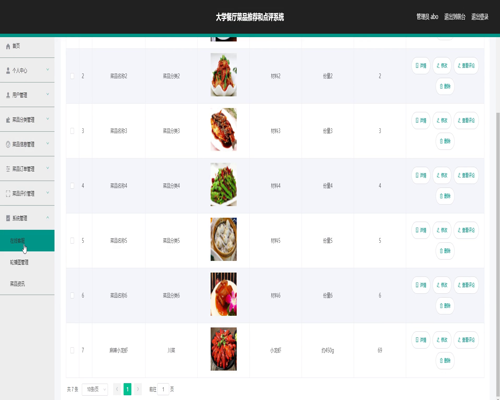Image resolution: width=500 pixels, height=400 pixels.
Task: Edit the crayfish dish in row 7
Action: point(442,340)
